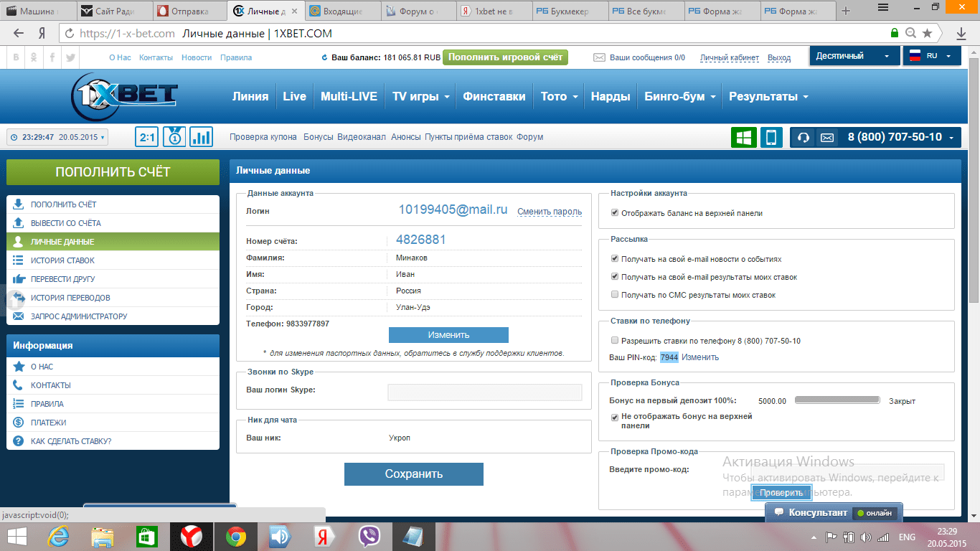The height and width of the screenshot is (551, 980).
Task: Toggle e-mail bet results checkbox
Action: [614, 277]
